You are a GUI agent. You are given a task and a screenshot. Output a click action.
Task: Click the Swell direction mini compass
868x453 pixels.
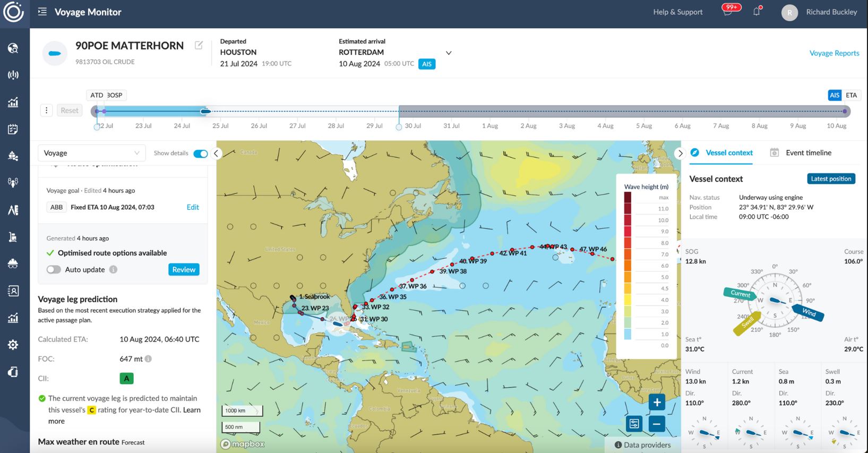point(844,433)
